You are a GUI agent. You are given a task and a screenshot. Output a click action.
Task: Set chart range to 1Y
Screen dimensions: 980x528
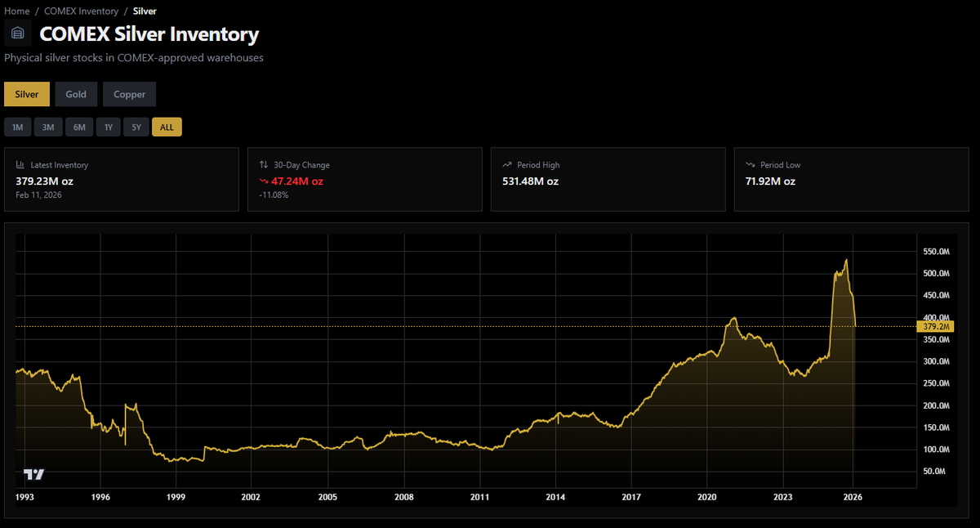tap(108, 127)
